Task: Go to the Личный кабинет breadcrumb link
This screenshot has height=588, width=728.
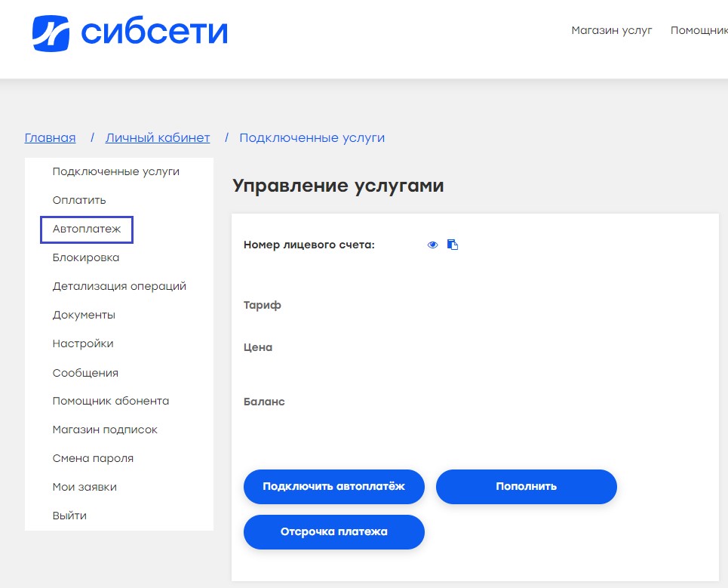Action: 158,138
